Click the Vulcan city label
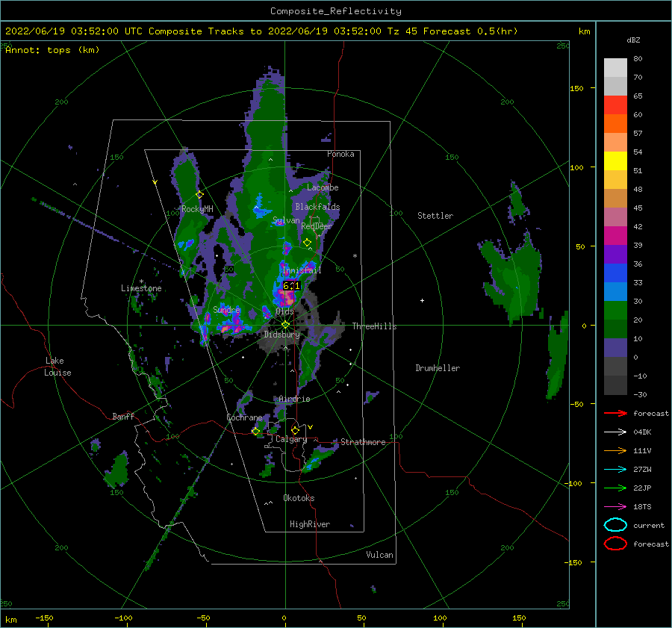Image resolution: width=672 pixels, height=628 pixels. 380,555
